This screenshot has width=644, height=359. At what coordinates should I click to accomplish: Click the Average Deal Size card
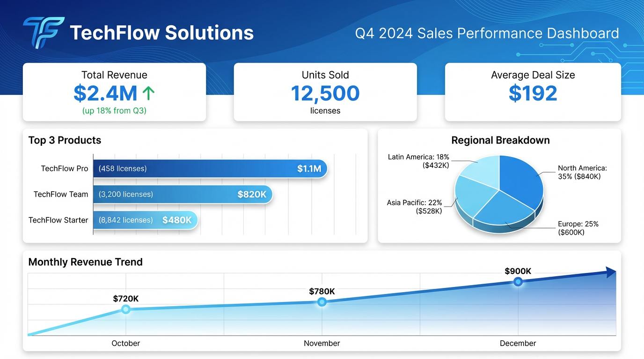pyautogui.click(x=533, y=92)
